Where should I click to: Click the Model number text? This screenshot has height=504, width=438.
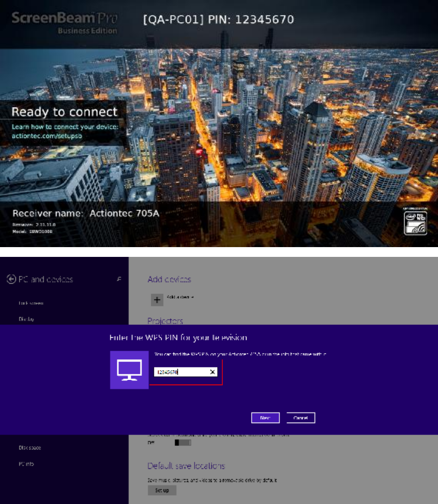pyautogui.click(x=32, y=232)
